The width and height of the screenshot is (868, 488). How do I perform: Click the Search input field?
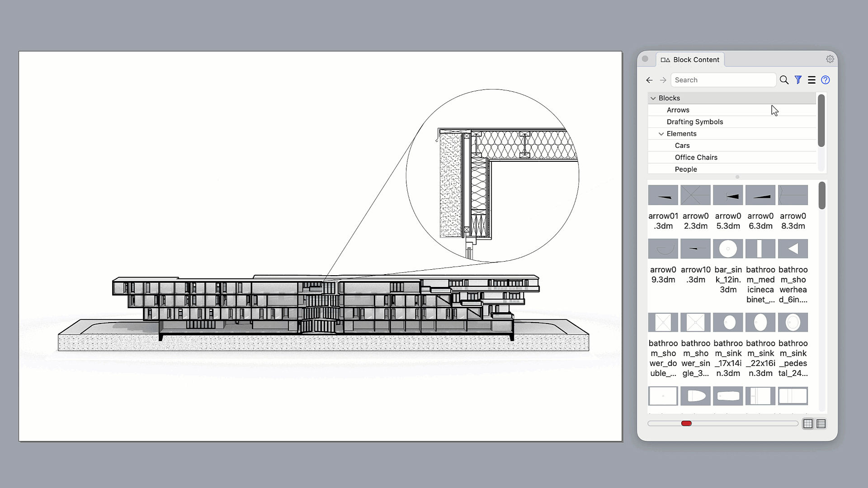click(723, 80)
